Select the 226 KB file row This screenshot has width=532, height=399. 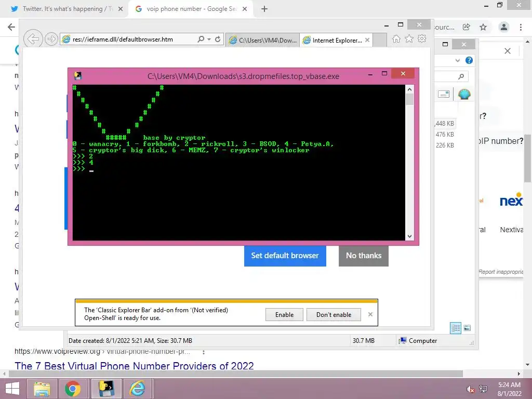(445, 145)
